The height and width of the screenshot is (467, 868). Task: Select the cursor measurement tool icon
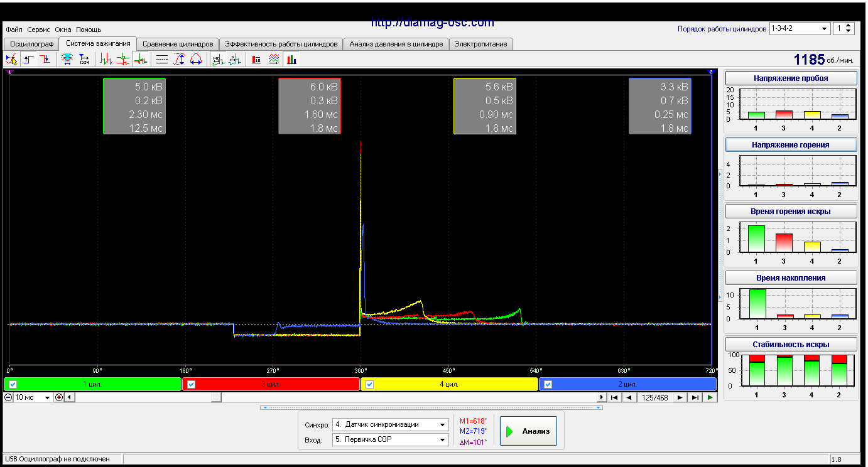click(x=11, y=60)
